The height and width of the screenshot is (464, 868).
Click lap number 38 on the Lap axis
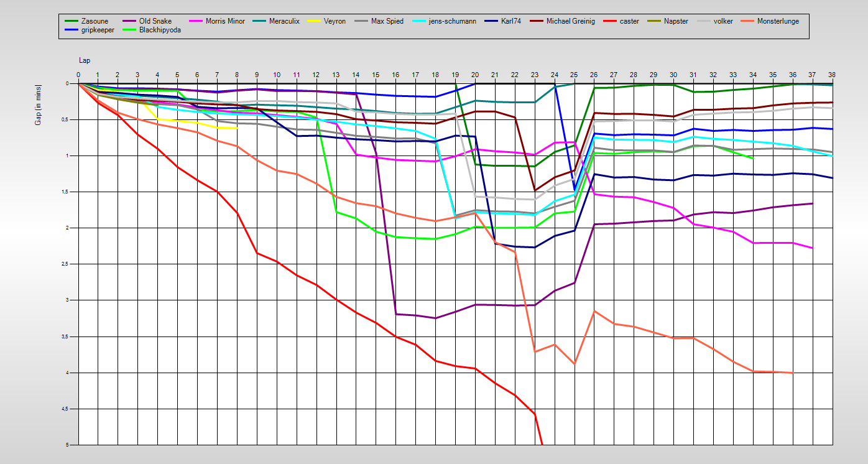coord(833,75)
